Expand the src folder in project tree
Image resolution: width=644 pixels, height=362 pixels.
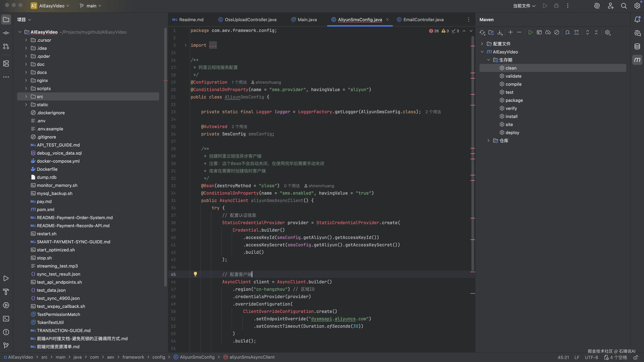[x=26, y=97]
